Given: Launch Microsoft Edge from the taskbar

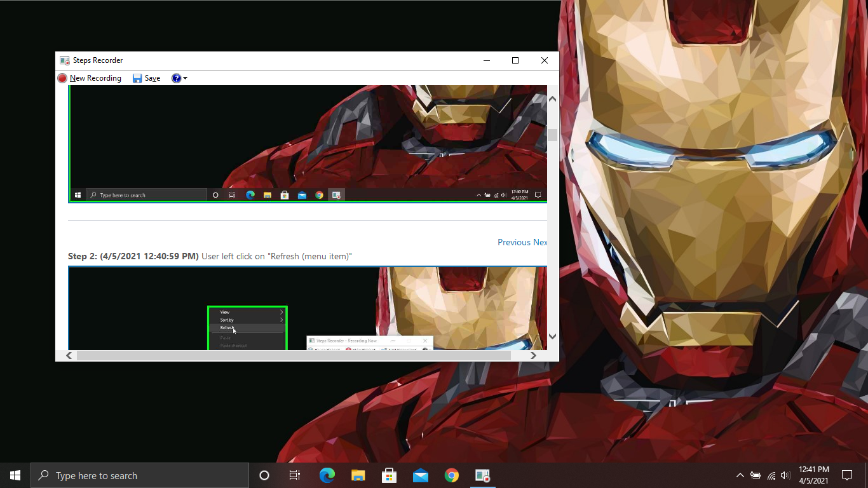Looking at the screenshot, I should tap(327, 475).
